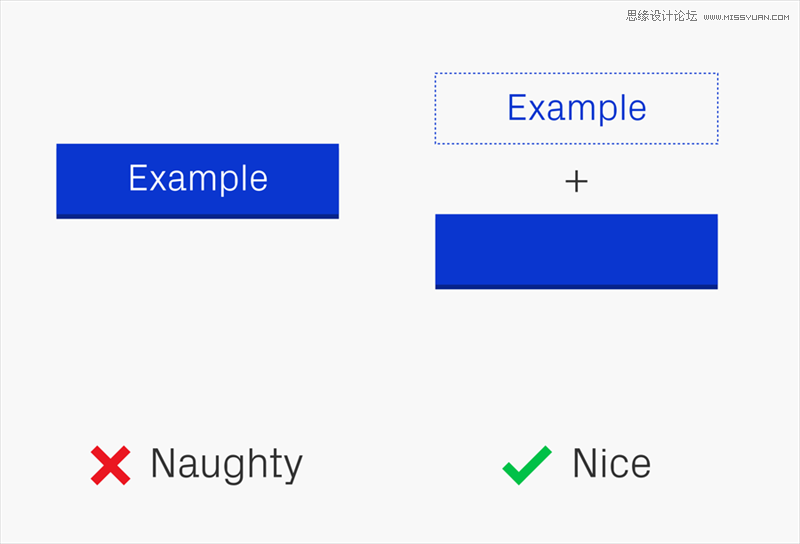Click the blank blue rectangle under the plus
This screenshot has height=544, width=800.
pyautogui.click(x=577, y=252)
